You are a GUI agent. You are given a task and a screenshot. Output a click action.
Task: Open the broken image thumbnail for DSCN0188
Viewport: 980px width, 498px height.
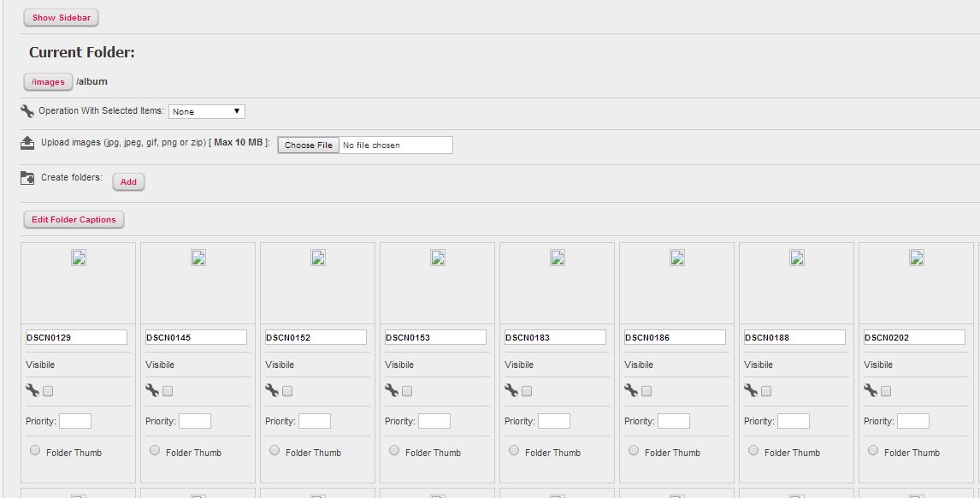(x=797, y=258)
